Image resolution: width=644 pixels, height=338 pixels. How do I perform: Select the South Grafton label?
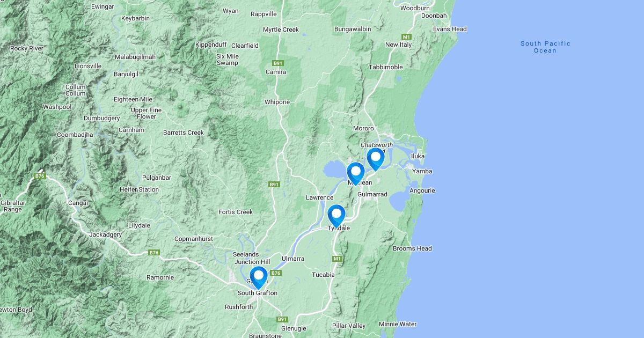258,293
